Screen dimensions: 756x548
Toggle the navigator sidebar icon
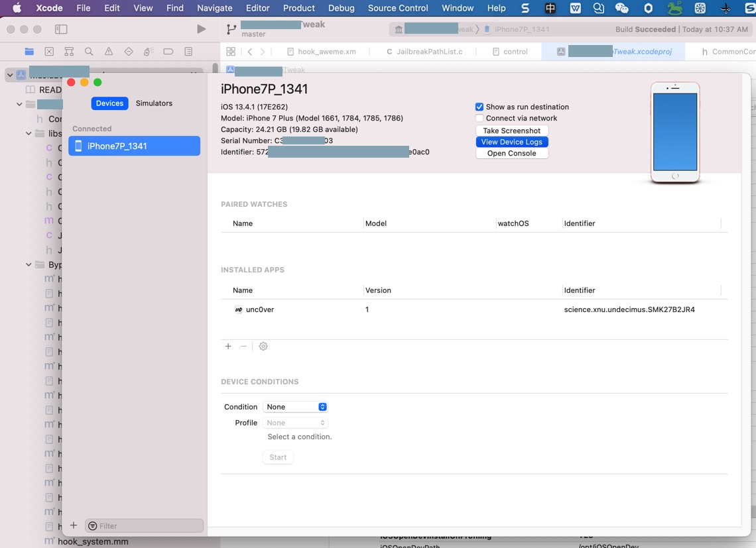(x=61, y=29)
